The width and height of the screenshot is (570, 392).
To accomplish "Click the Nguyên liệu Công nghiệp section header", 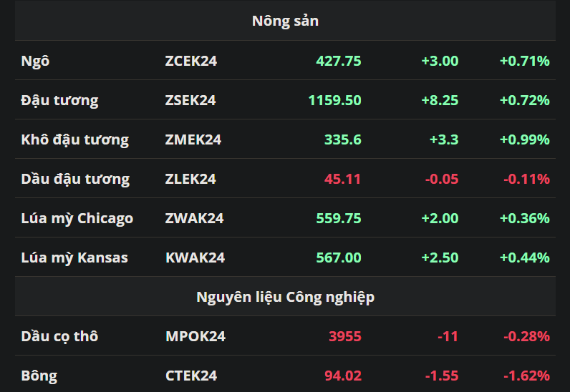I will pos(285,297).
